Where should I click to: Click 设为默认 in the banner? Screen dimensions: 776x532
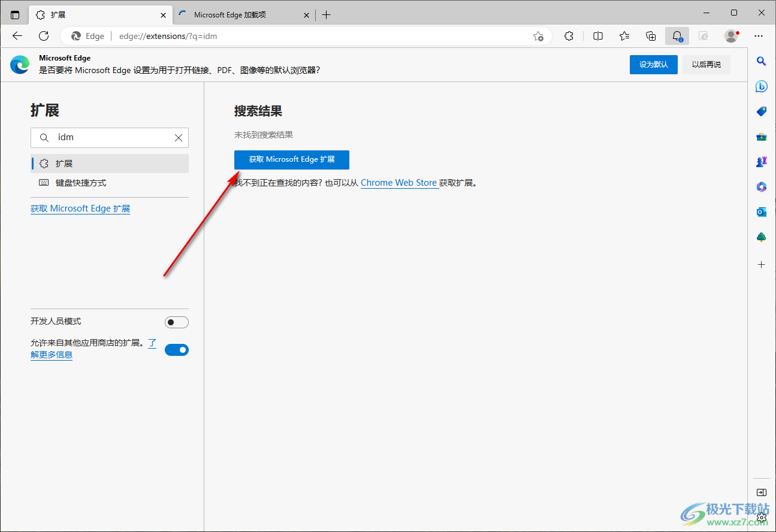[x=654, y=65]
